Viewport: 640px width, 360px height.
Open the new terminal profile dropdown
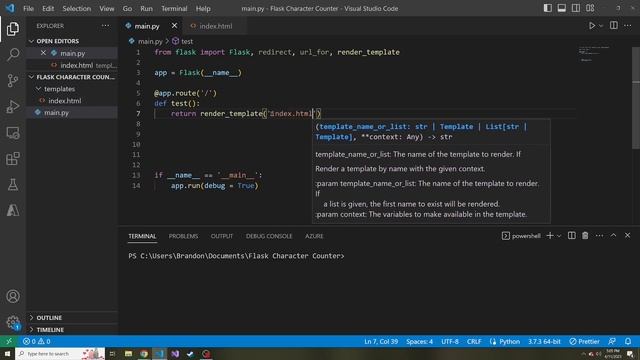[559, 236]
